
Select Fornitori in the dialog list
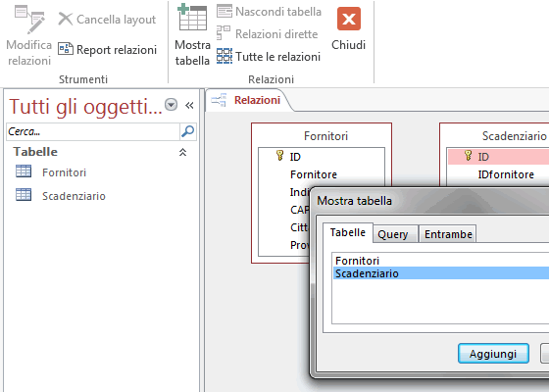[441, 261]
